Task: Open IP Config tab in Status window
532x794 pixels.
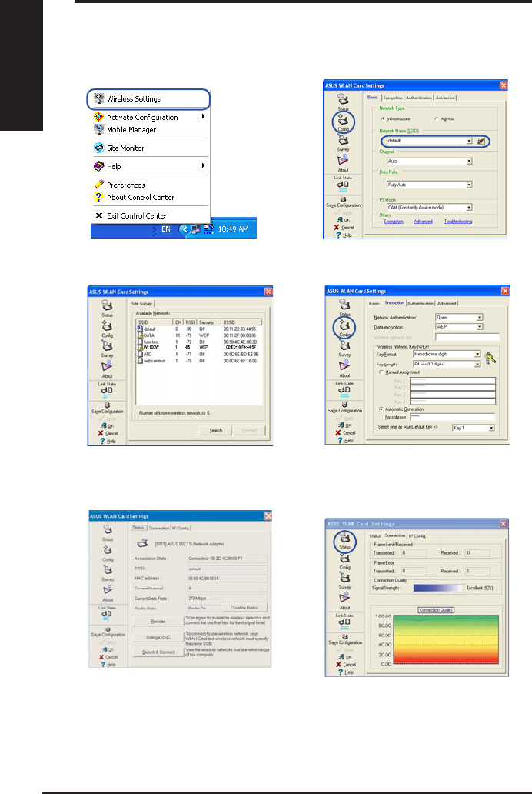Action: coord(181,528)
